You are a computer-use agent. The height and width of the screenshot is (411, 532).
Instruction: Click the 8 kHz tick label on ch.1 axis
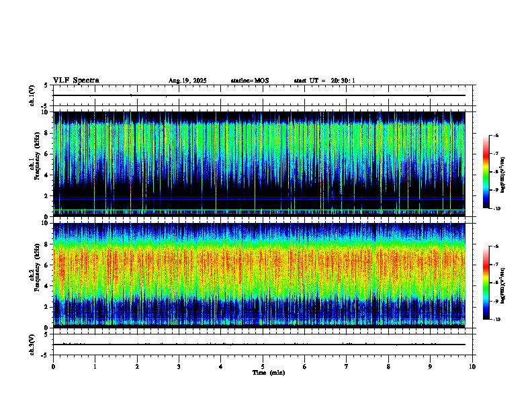[47, 133]
